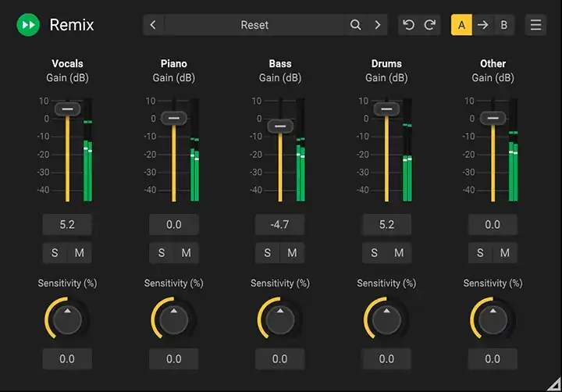This screenshot has height=392, width=562.
Task: Click the Bass sensitivity knob
Action: click(x=280, y=319)
